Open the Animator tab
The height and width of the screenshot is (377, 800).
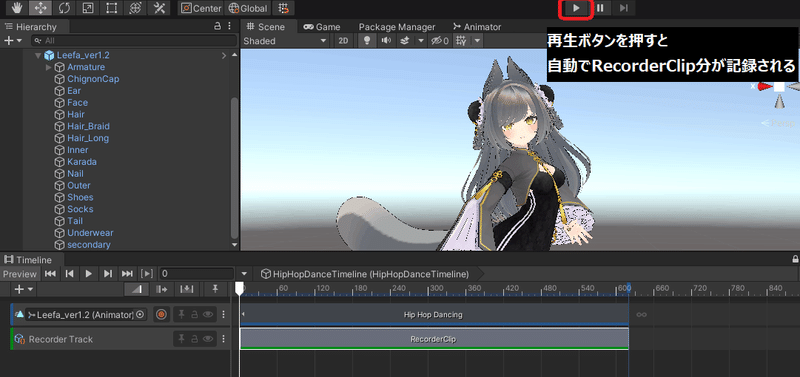(x=477, y=27)
